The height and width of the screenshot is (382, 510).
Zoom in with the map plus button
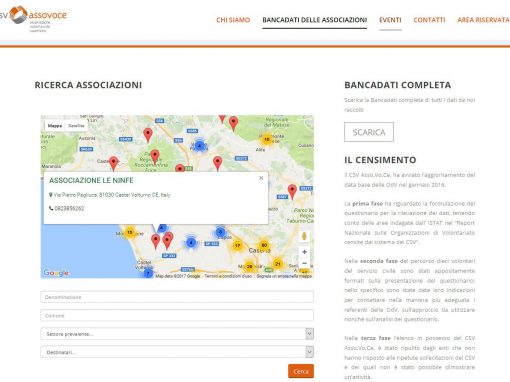[x=304, y=252]
